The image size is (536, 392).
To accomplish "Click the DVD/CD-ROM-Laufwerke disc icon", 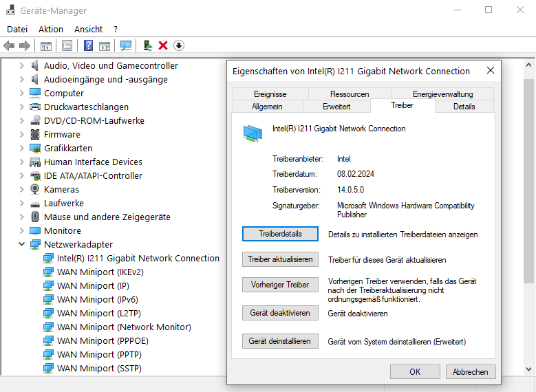I will [35, 120].
